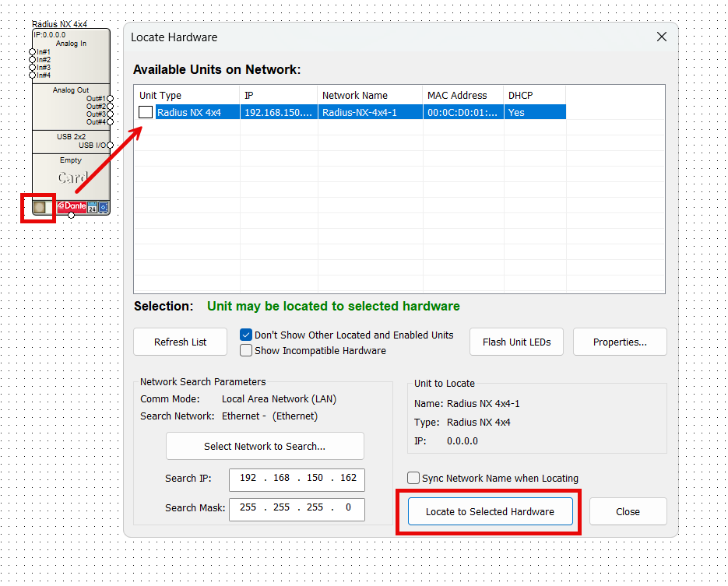Click the Empty Card slot on Radius unit
The image size is (728, 586).
pos(71,177)
